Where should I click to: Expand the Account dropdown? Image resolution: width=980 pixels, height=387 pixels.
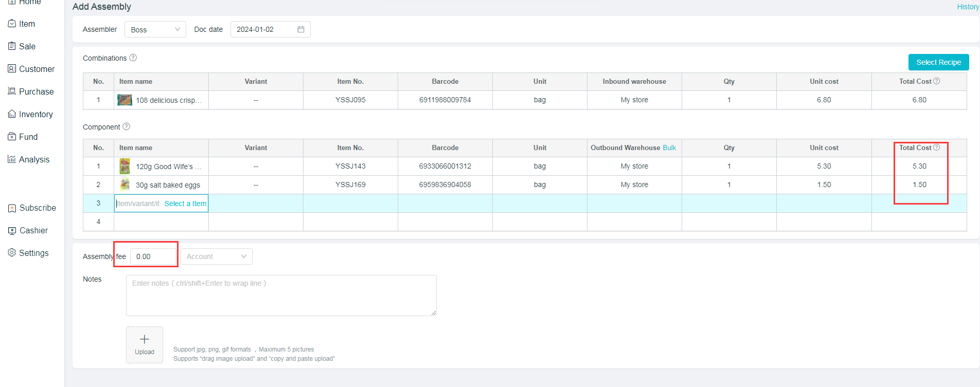point(216,256)
